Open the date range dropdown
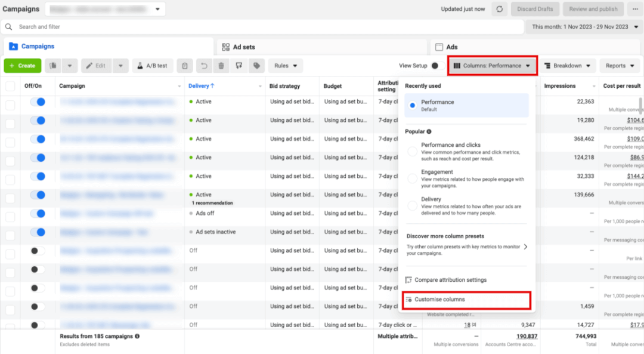 [x=585, y=27]
